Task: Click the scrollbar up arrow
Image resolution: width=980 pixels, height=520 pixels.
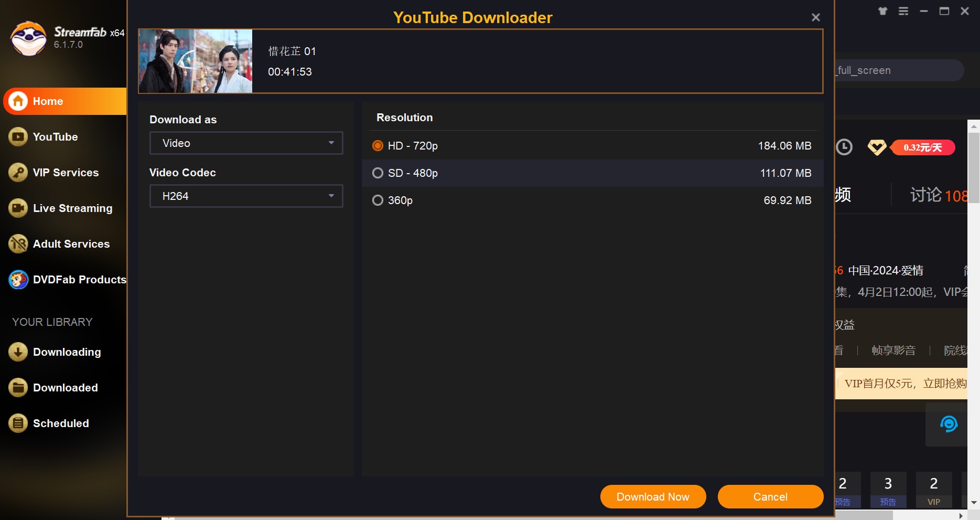Action: 974,126
